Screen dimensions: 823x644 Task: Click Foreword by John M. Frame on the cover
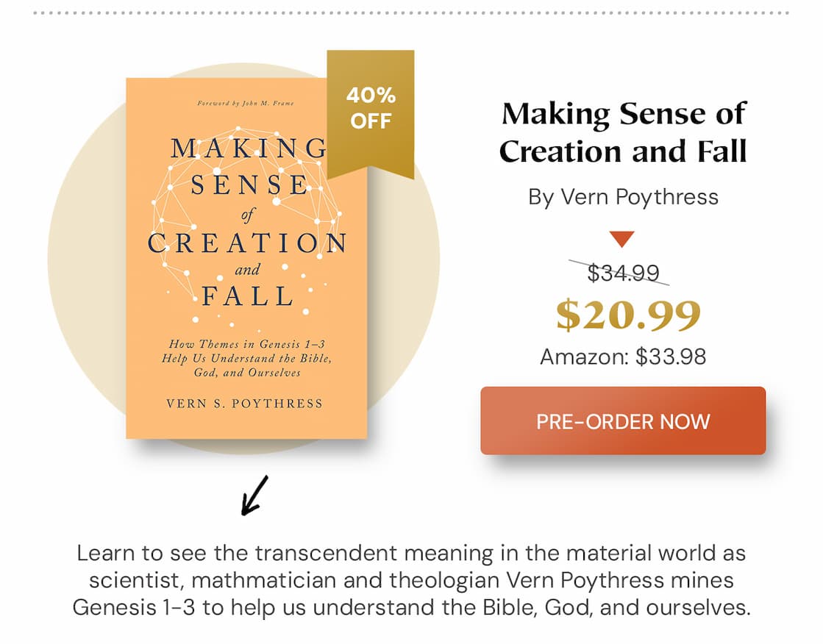click(x=246, y=104)
